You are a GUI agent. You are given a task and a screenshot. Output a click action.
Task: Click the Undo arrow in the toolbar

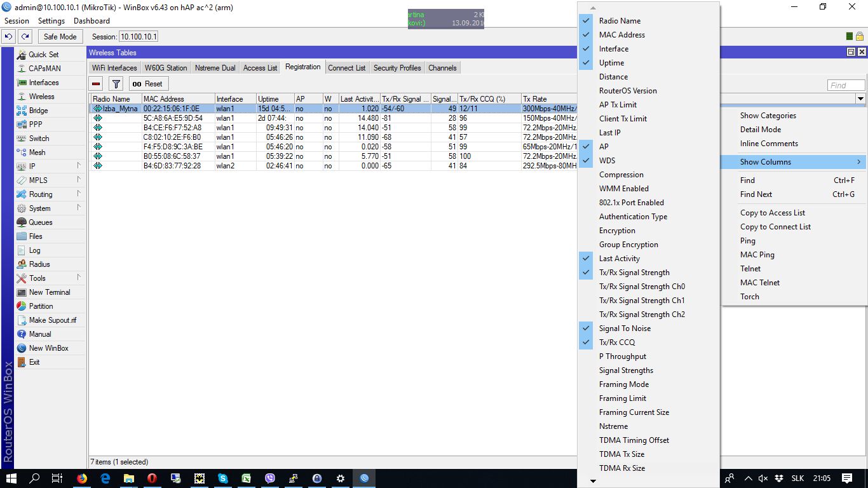10,37
